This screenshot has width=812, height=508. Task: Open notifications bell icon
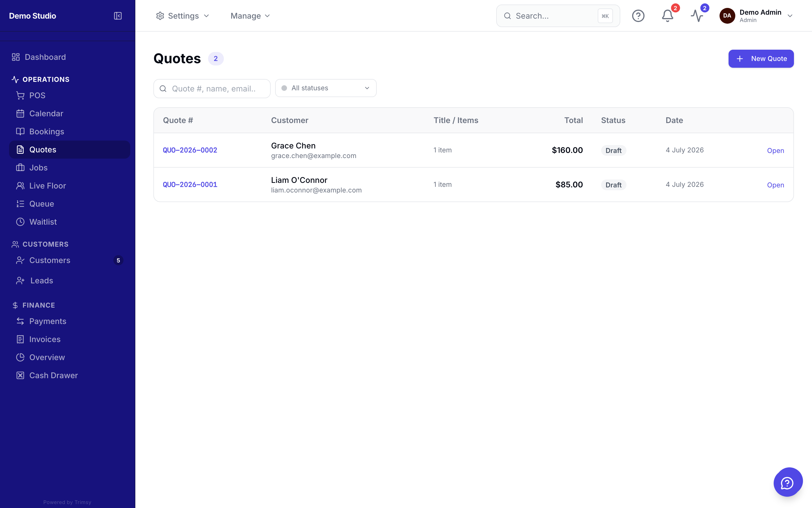click(x=667, y=16)
